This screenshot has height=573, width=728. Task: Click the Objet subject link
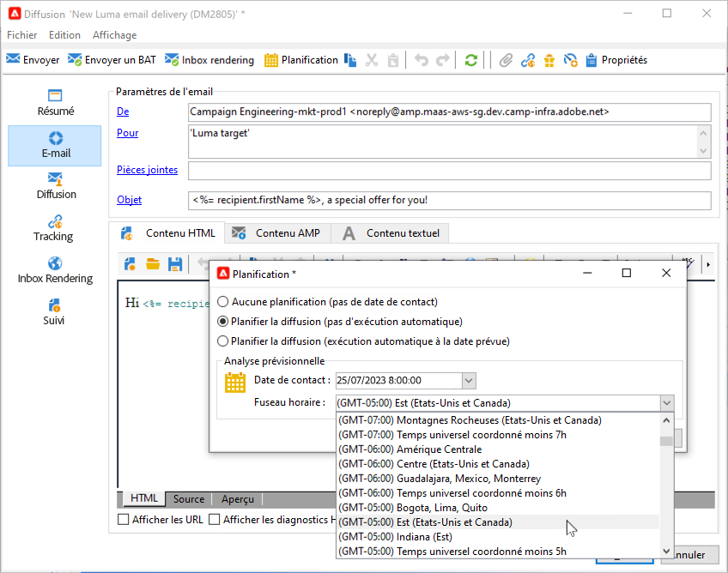click(129, 200)
